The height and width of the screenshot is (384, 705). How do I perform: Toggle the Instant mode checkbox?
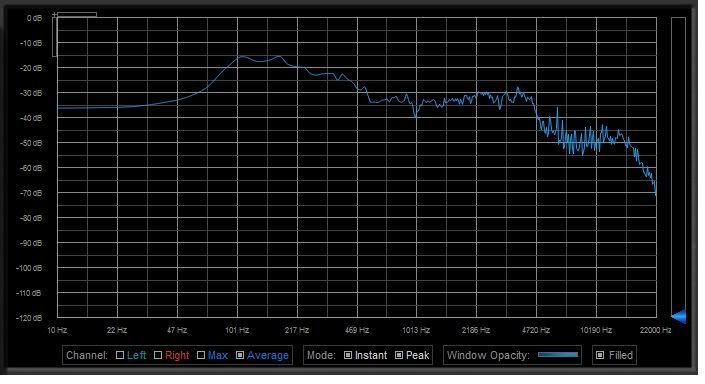click(x=348, y=355)
